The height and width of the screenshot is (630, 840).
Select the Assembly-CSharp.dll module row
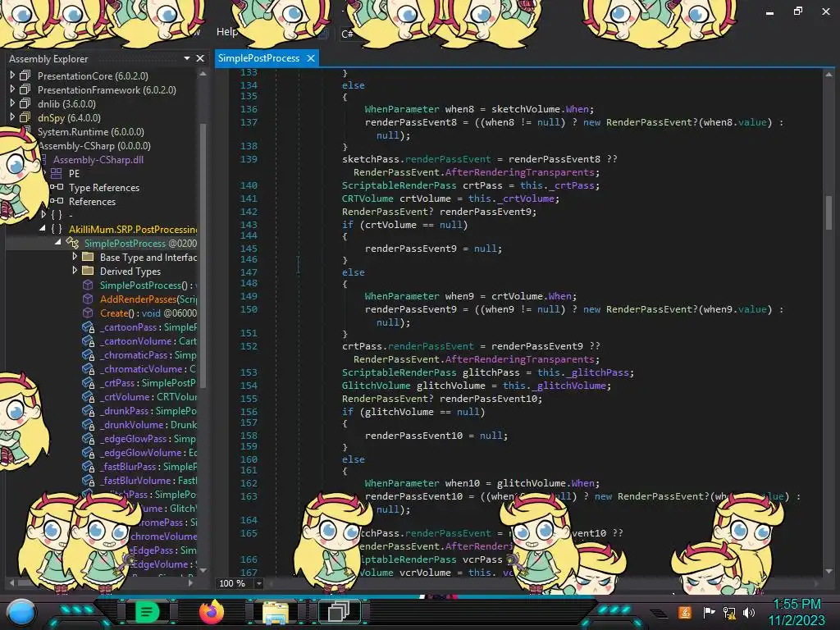tap(98, 160)
